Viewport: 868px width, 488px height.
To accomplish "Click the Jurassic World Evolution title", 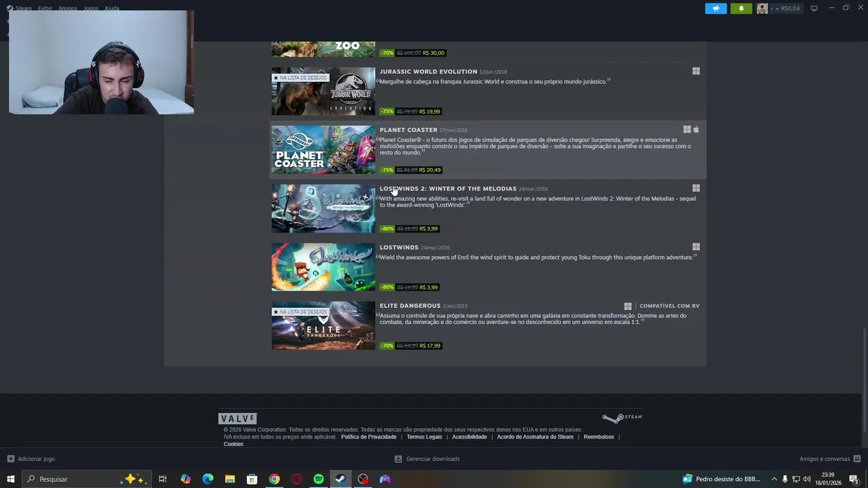I will click(x=429, y=71).
